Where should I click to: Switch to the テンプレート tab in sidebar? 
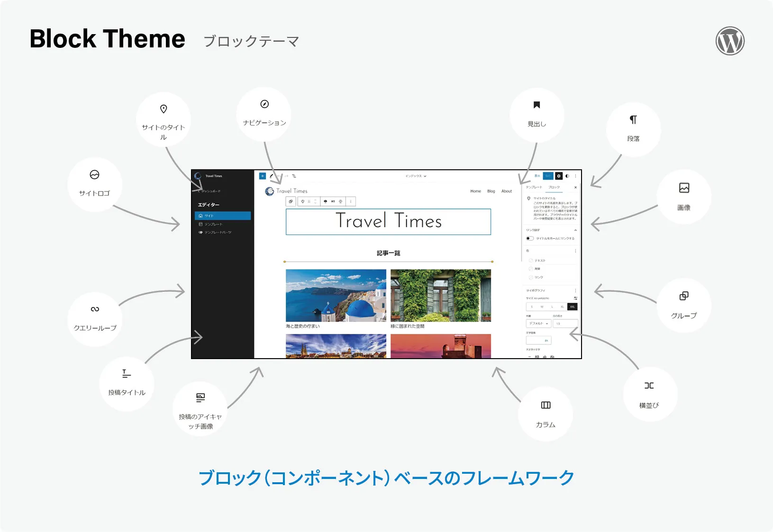click(533, 187)
